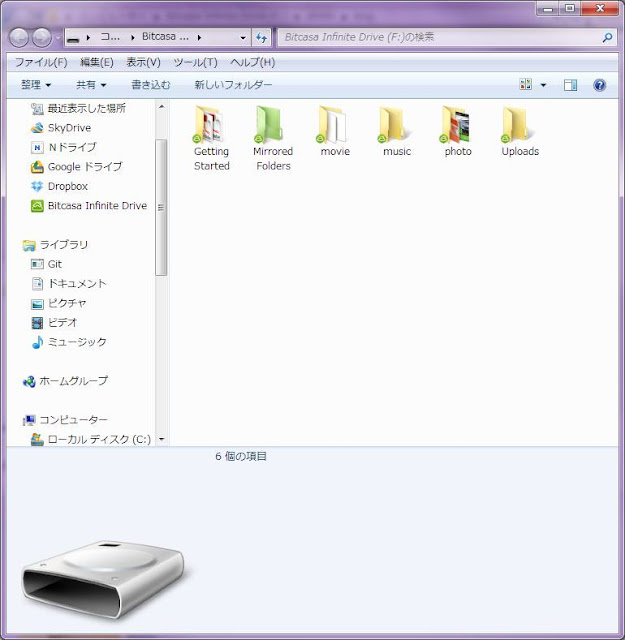Open the Uploads folder
625x640 pixels.
[520, 131]
